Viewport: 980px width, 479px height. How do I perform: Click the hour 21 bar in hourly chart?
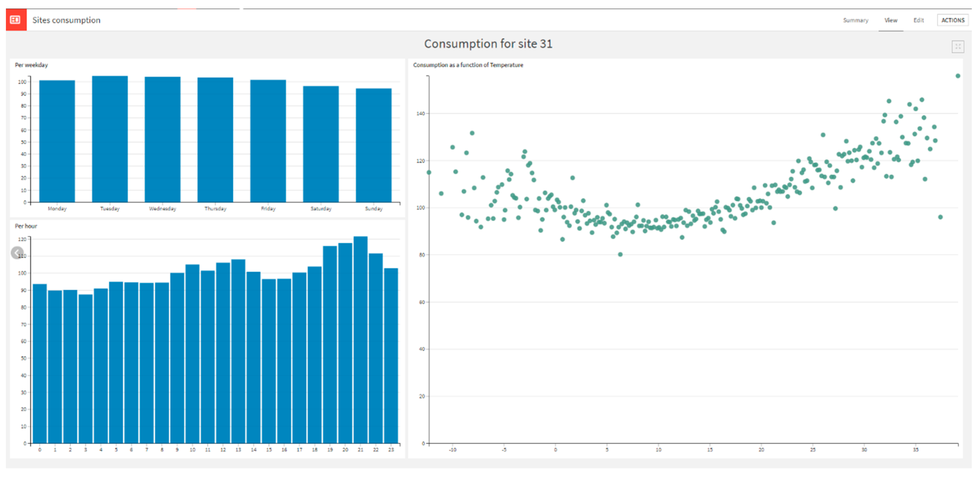(360, 340)
